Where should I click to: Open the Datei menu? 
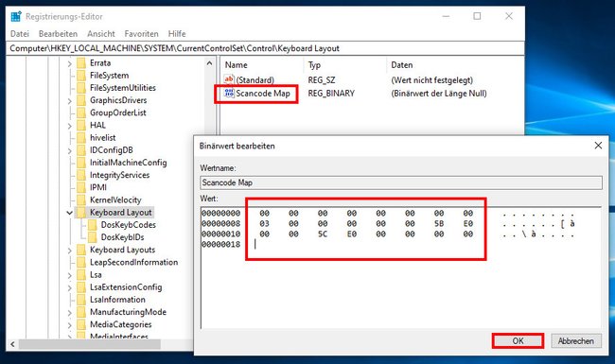(x=20, y=34)
